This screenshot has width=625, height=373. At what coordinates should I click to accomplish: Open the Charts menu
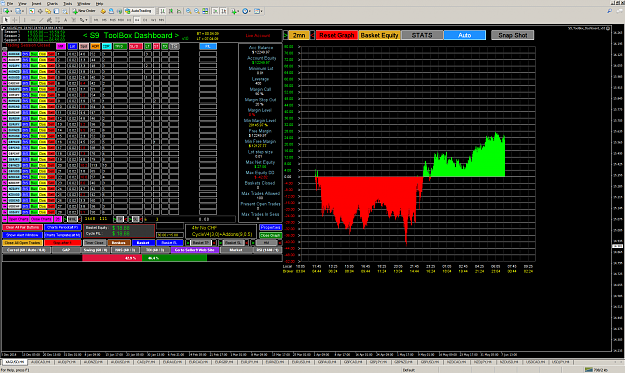[x=52, y=4]
